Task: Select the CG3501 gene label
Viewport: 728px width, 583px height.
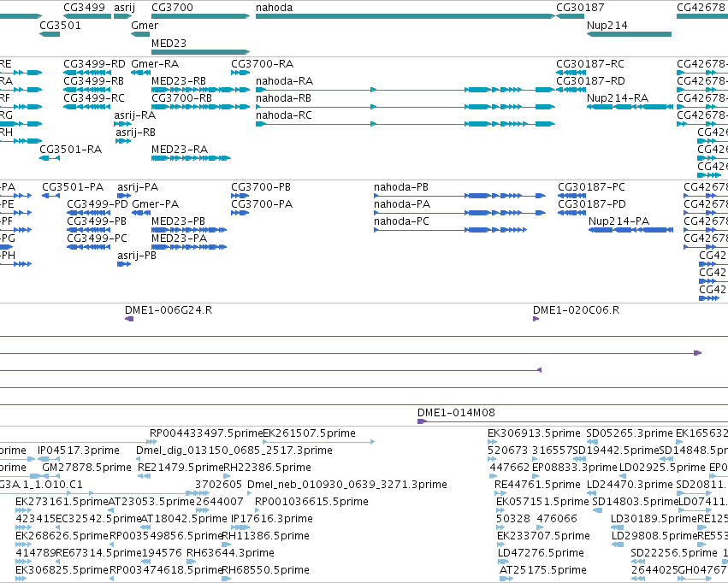Action: 60,26
